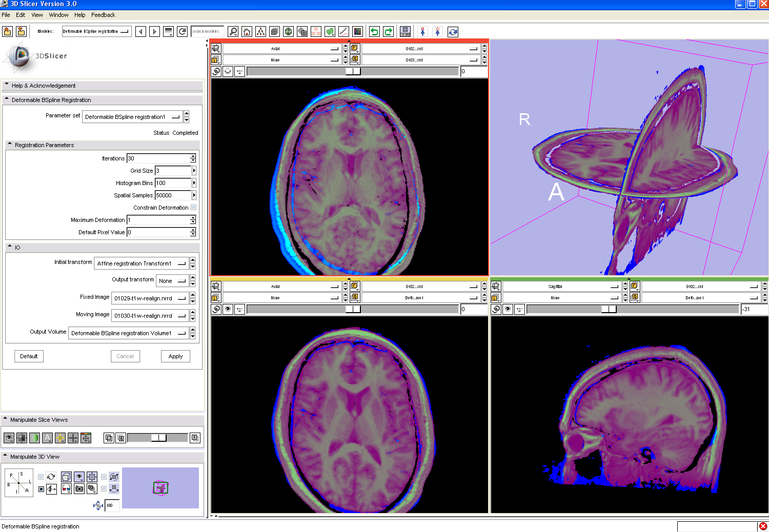Enable the Constrain Deformation checkbox
The width and height of the screenshot is (769, 532).
click(193, 208)
